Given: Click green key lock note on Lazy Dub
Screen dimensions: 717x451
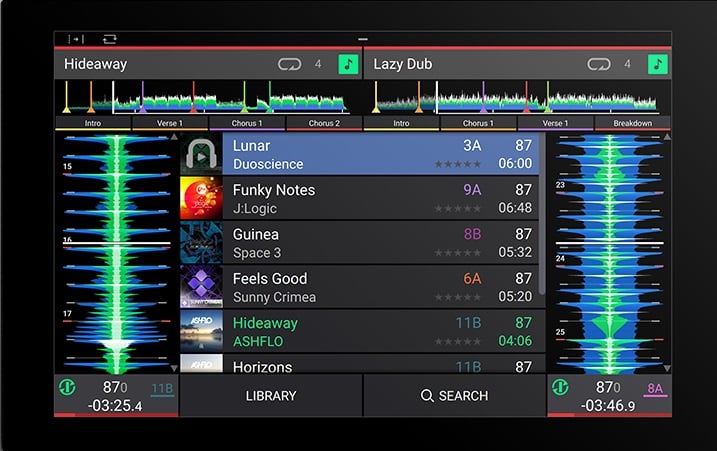Looking at the screenshot, I should click(657, 64).
